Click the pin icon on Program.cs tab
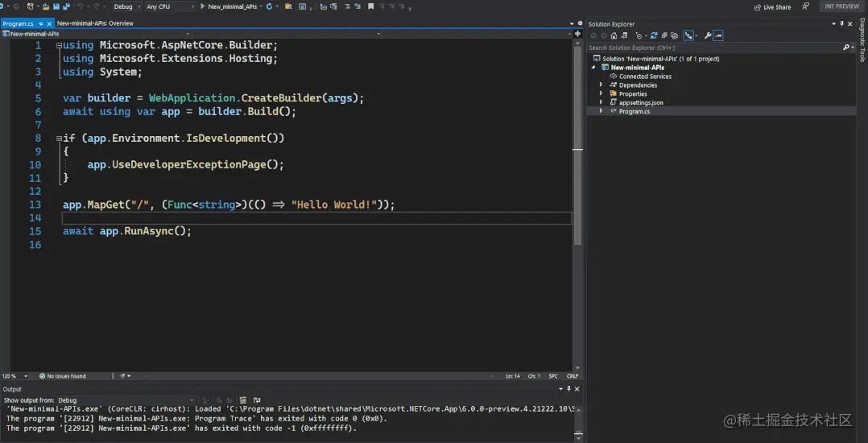This screenshot has width=868, height=443. 42,24
